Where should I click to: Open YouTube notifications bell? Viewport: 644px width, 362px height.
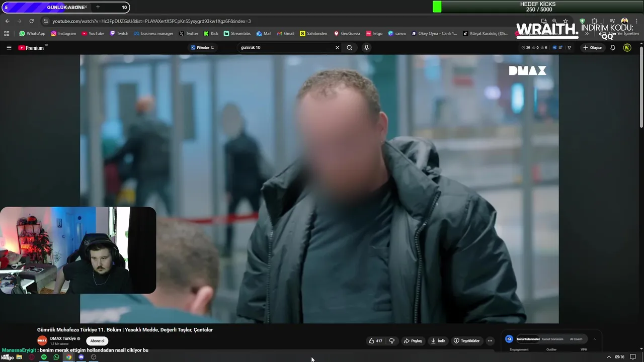613,48
